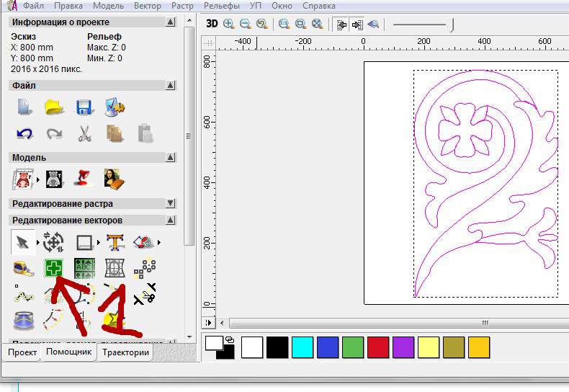Click the Copy icon in the Файл section
The height and width of the screenshot is (392, 569).
pos(115,133)
